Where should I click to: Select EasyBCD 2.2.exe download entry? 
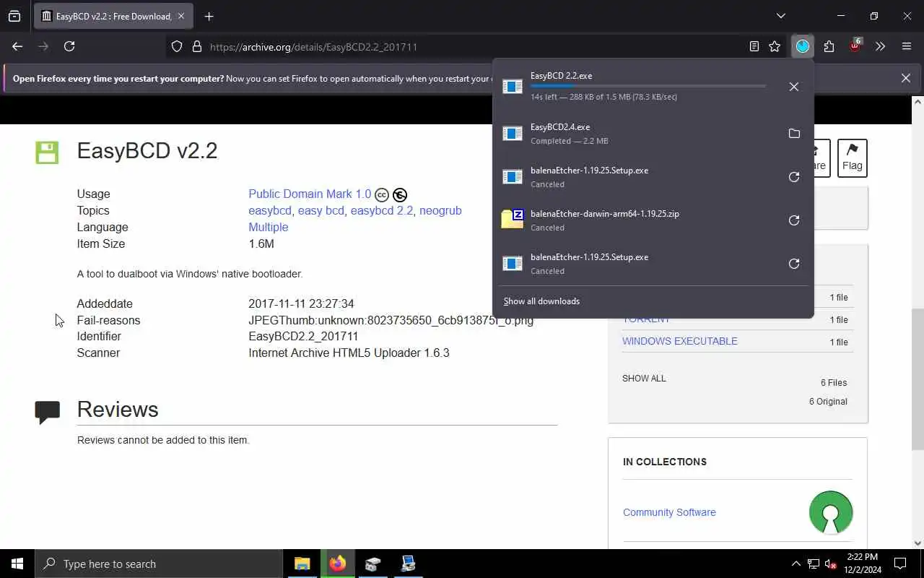coord(635,86)
